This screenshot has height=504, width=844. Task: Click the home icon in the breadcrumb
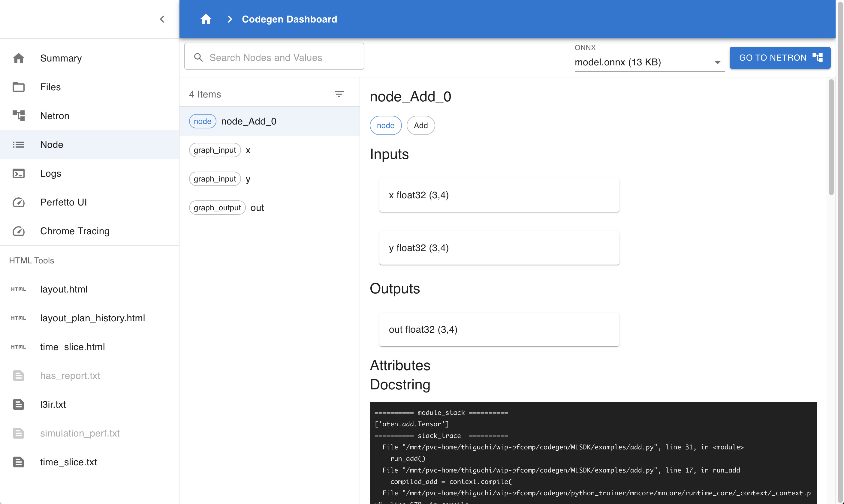(206, 19)
